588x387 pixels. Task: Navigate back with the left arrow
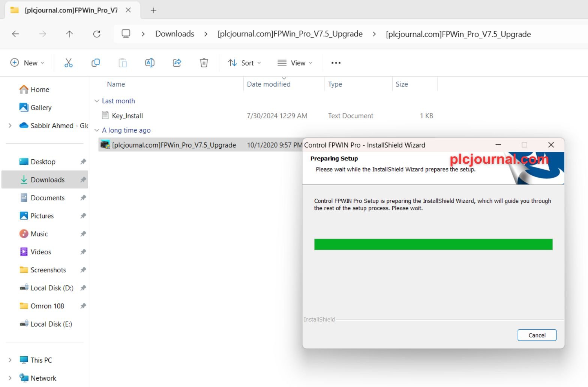(x=15, y=34)
